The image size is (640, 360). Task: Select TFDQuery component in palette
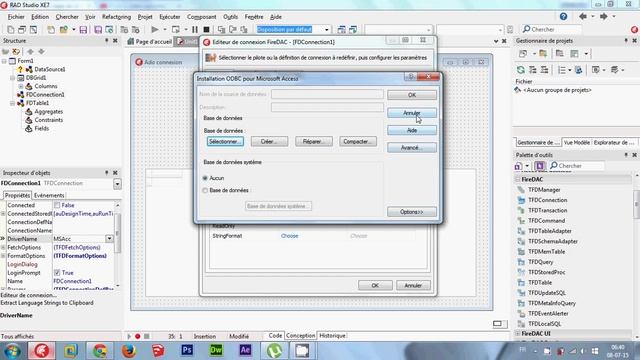pyautogui.click(x=540, y=262)
